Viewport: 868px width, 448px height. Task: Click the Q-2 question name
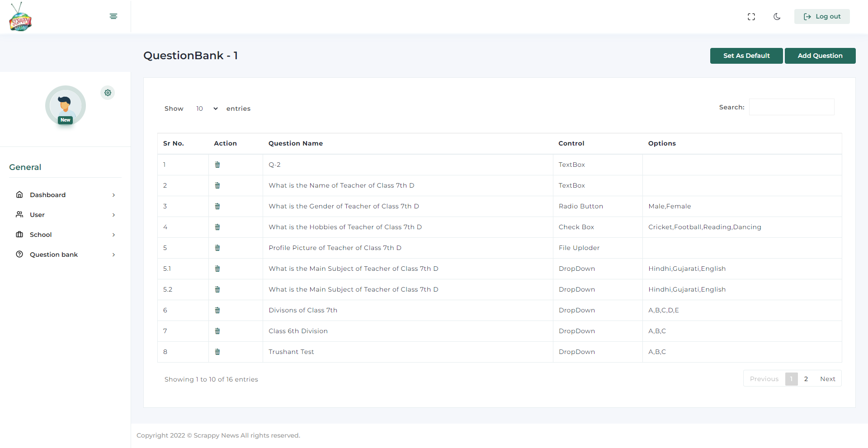[x=274, y=165]
